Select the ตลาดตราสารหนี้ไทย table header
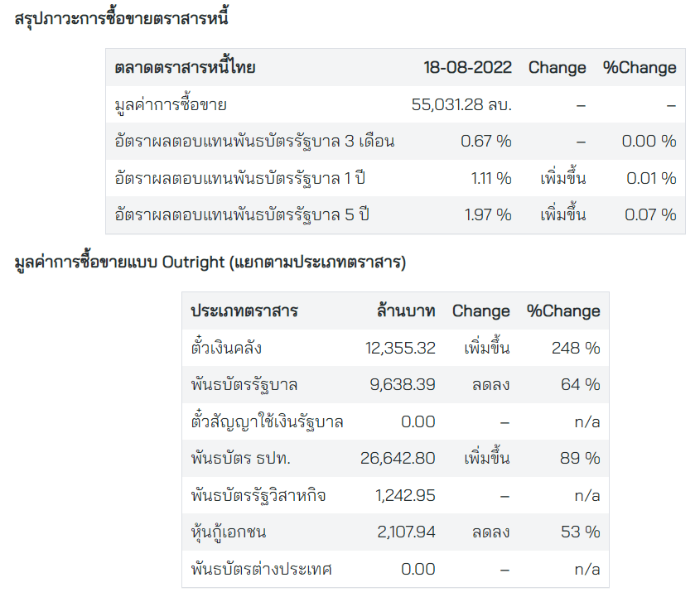The image size is (700, 597). pyautogui.click(x=185, y=68)
